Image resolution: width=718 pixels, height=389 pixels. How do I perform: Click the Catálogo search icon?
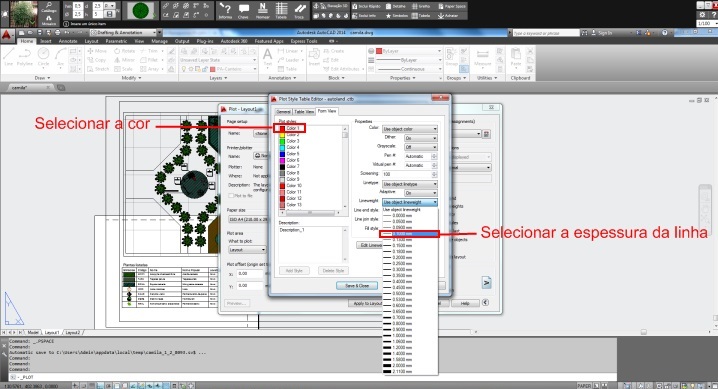(x=49, y=7)
